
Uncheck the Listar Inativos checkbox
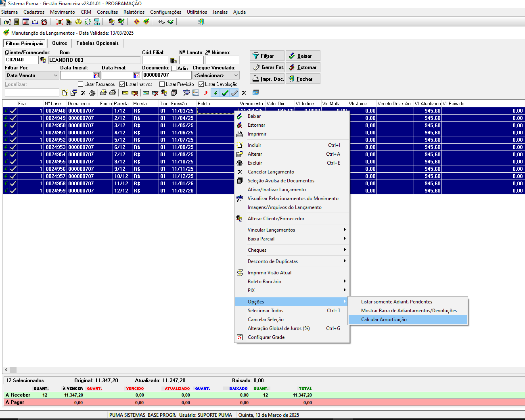122,84
